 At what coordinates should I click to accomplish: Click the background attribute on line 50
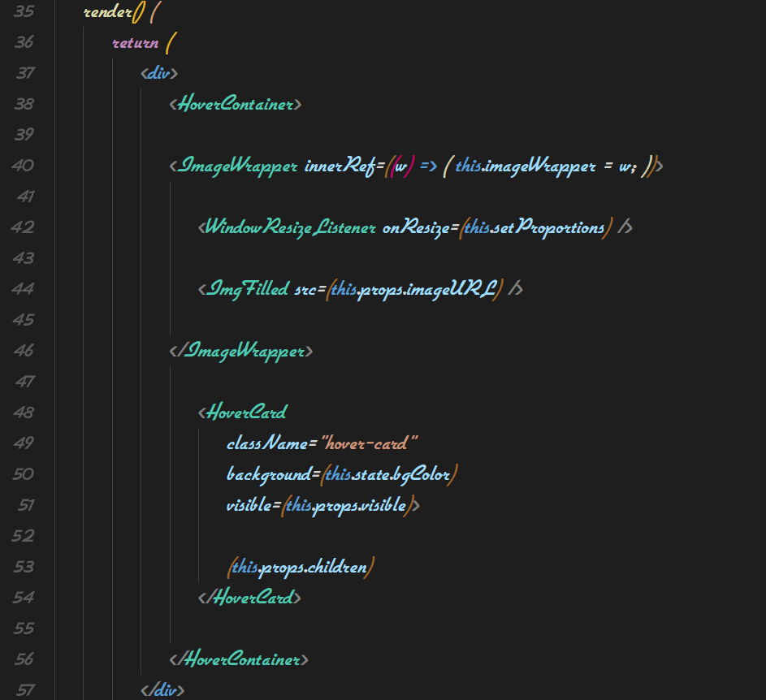[x=268, y=474]
